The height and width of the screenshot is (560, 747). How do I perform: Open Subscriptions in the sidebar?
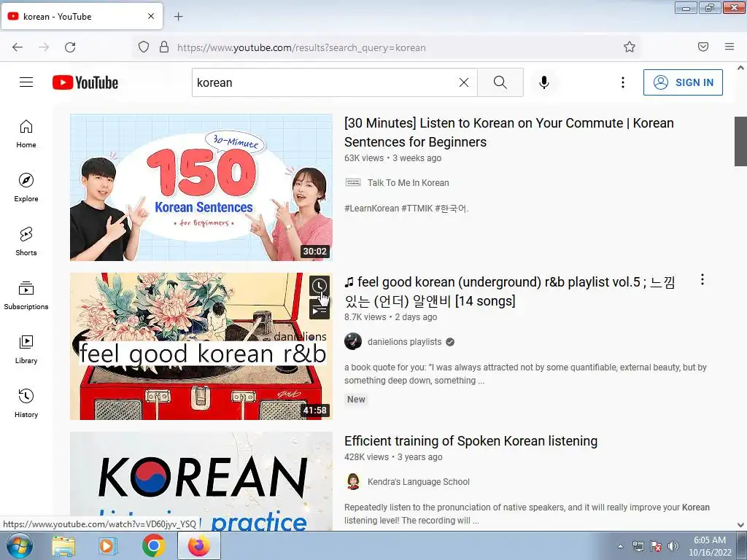(26, 295)
